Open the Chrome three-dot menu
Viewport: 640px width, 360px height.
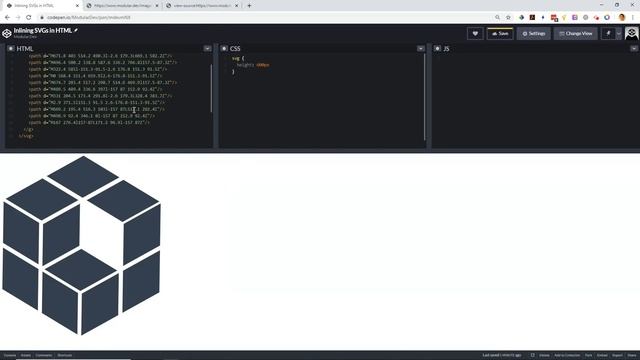633,18
